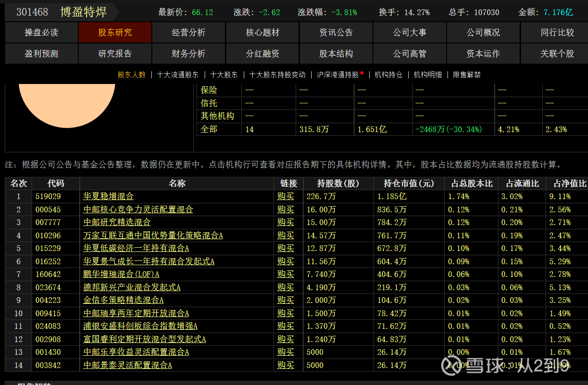Image resolution: width=588 pixels, height=385 pixels.
Task: Open 公司高管 tab
Action: [x=410, y=54]
